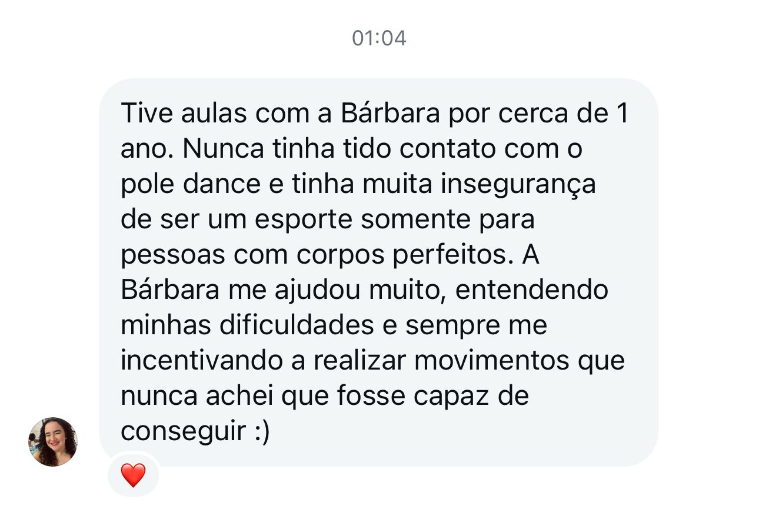Click the words "pole dance" in the message

[190, 184]
